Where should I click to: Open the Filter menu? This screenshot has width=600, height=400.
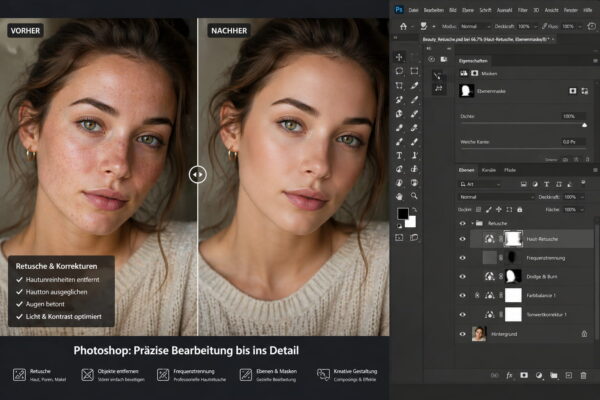[x=523, y=10]
